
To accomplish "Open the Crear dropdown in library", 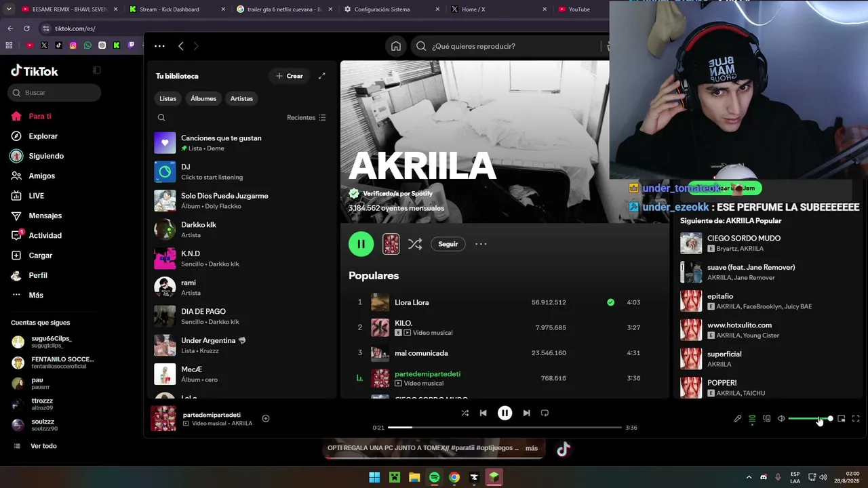I will coord(290,76).
